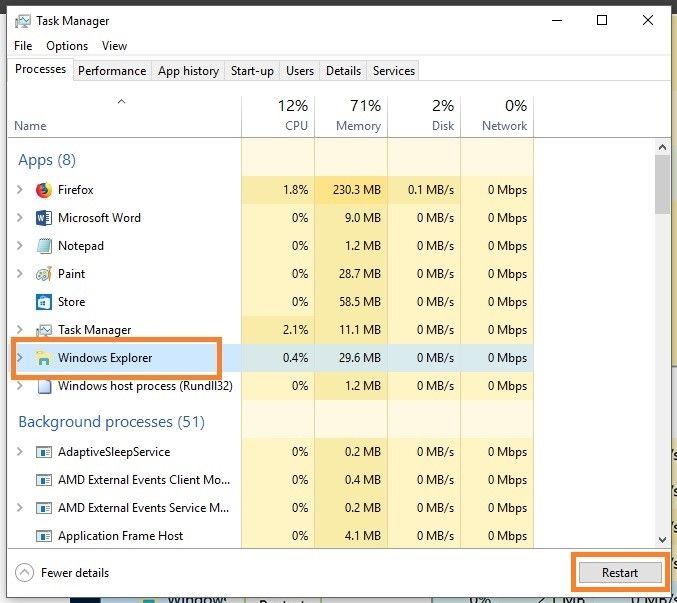Open the View menu
This screenshot has height=603, width=677.
[114, 46]
